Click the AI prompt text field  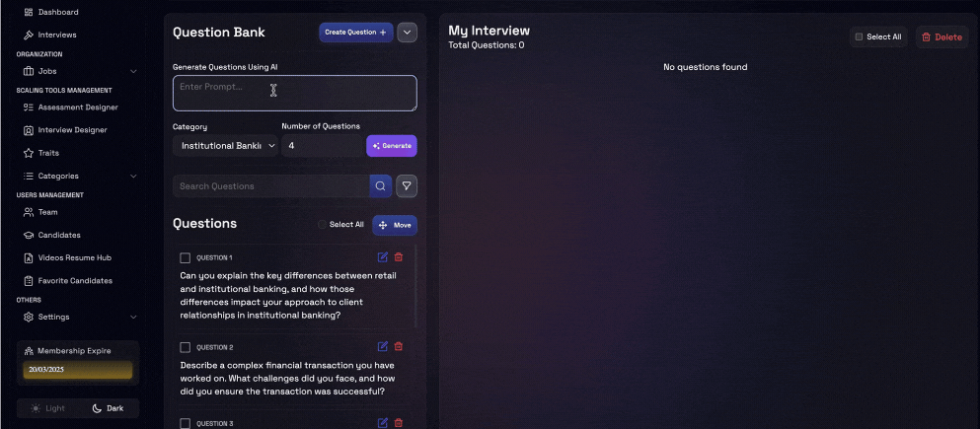pos(294,93)
